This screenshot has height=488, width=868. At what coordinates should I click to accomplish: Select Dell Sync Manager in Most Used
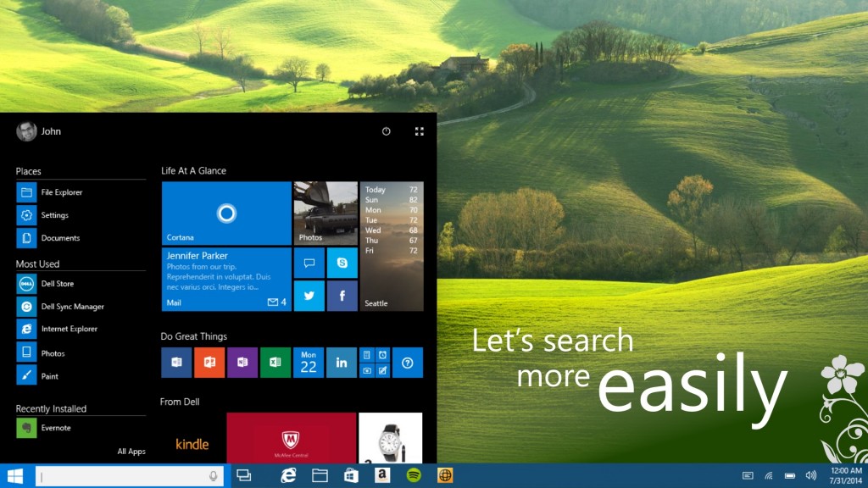pos(72,307)
